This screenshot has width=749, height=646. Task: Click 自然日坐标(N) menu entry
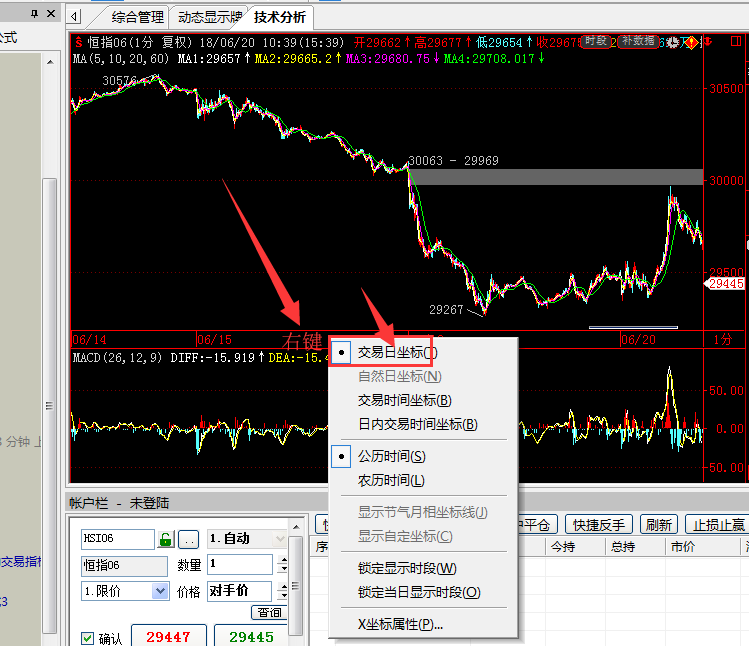[x=399, y=377]
